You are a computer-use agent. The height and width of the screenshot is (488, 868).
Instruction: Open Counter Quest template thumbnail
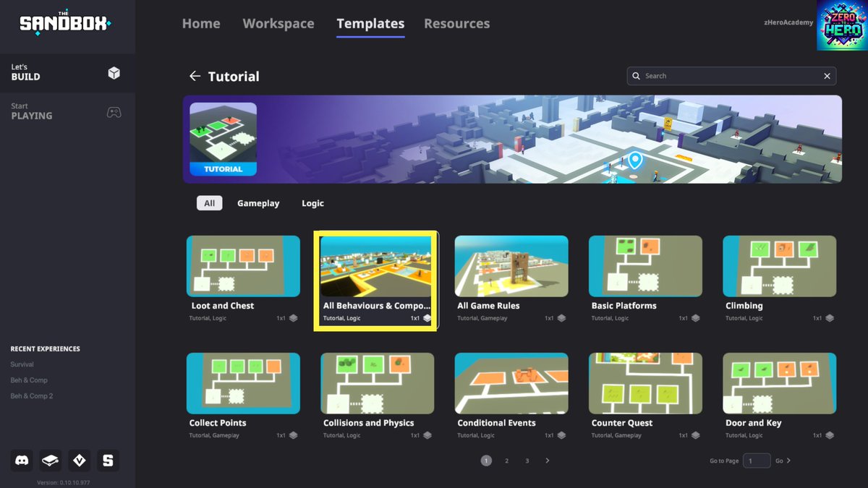click(x=645, y=383)
